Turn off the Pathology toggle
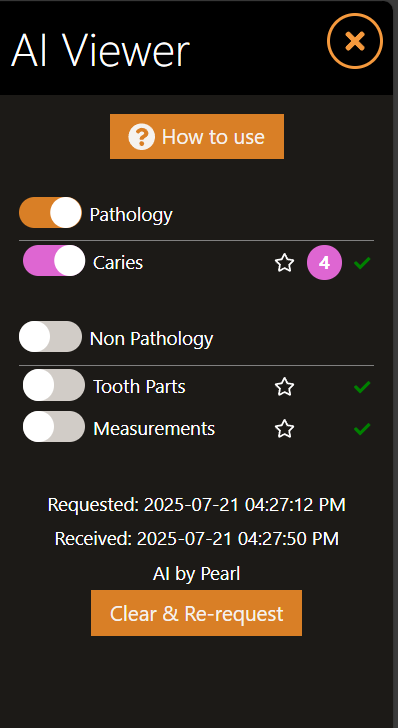Screen dimensions: 398x728 tap(50, 213)
